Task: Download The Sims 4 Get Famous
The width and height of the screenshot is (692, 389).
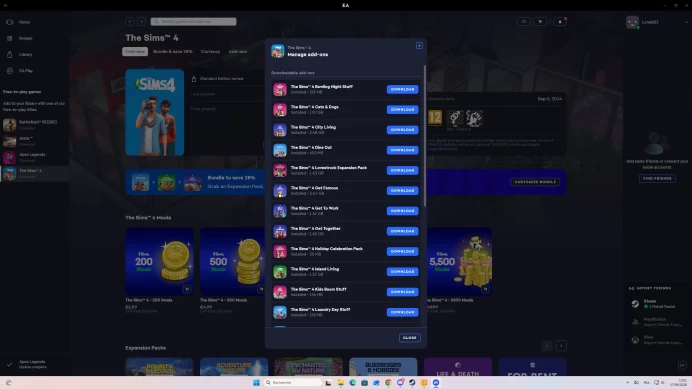Action: pyautogui.click(x=402, y=191)
